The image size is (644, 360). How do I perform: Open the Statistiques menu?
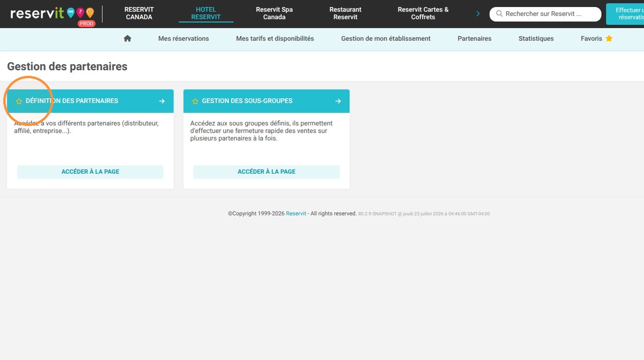(536, 38)
